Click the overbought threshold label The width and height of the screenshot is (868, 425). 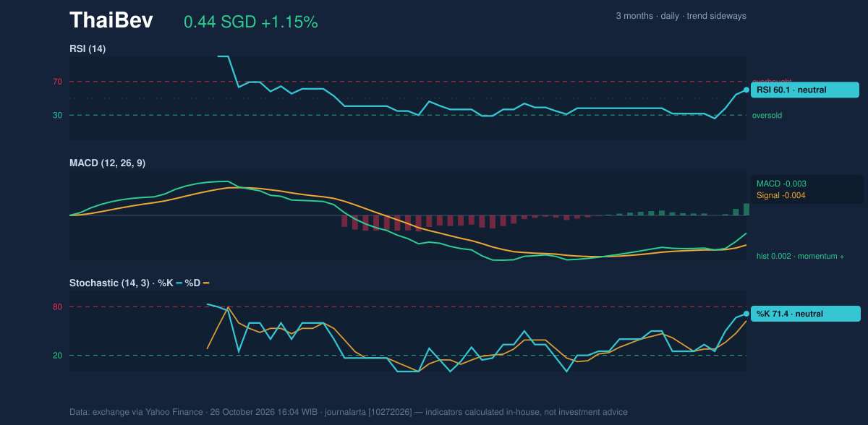click(x=772, y=82)
